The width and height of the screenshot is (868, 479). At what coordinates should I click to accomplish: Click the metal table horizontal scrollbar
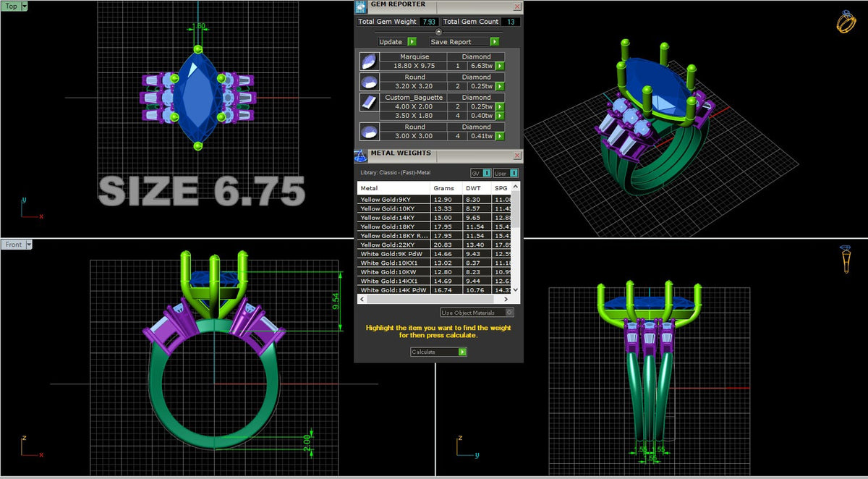(x=434, y=299)
